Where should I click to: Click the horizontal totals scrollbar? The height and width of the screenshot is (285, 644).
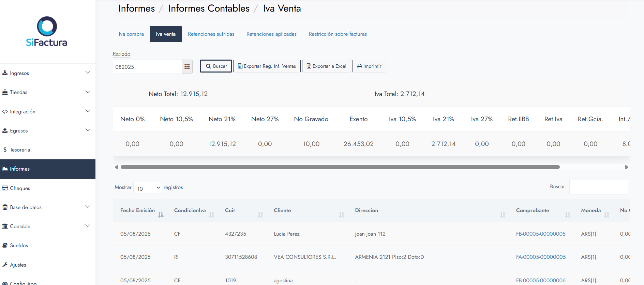coord(340,167)
